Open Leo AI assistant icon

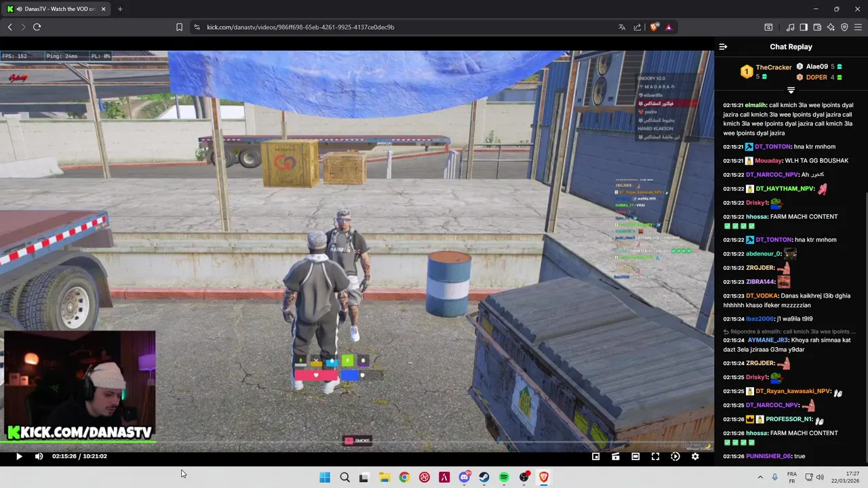point(831,27)
